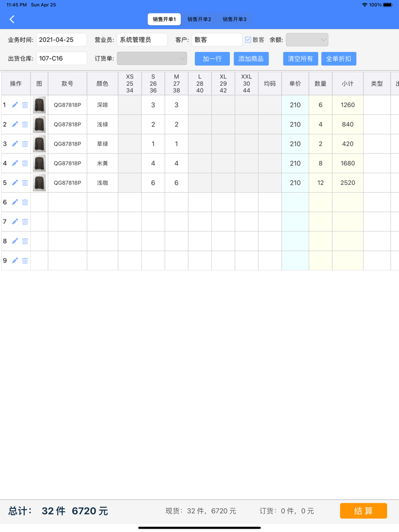Select the 出货仓库 field
Screen dimensions: 399x532
pos(62,58)
